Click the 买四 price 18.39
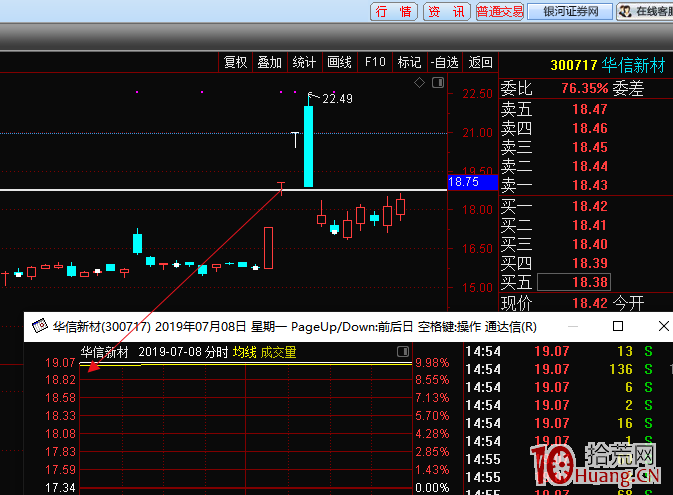Screen dimensions: 673x495 (x=590, y=263)
